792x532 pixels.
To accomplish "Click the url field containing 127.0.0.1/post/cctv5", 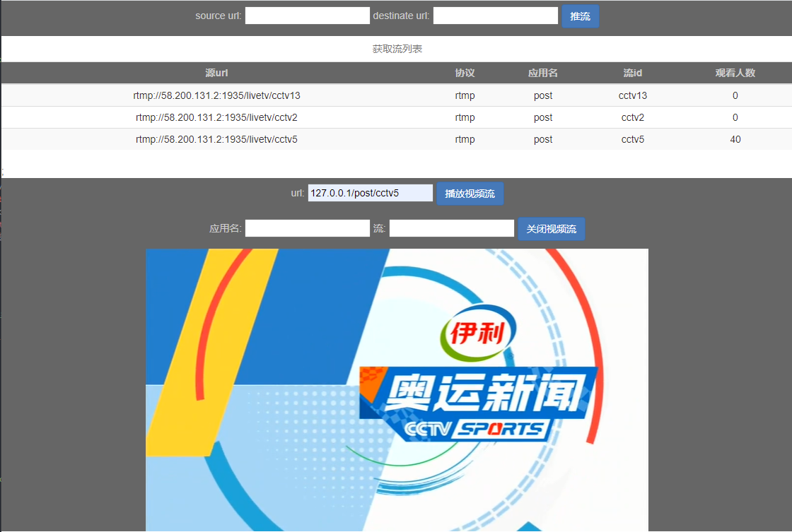I will click(370, 192).
